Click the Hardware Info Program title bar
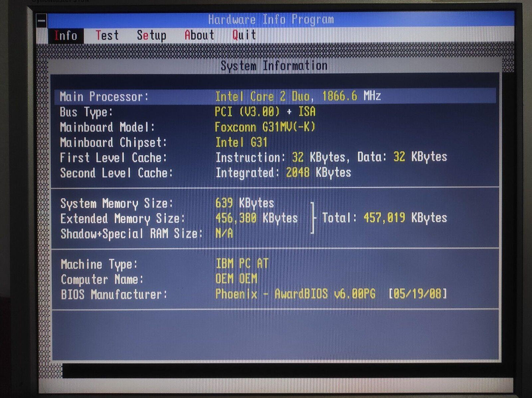Image resolution: width=532 pixels, height=398 pixels. click(271, 20)
